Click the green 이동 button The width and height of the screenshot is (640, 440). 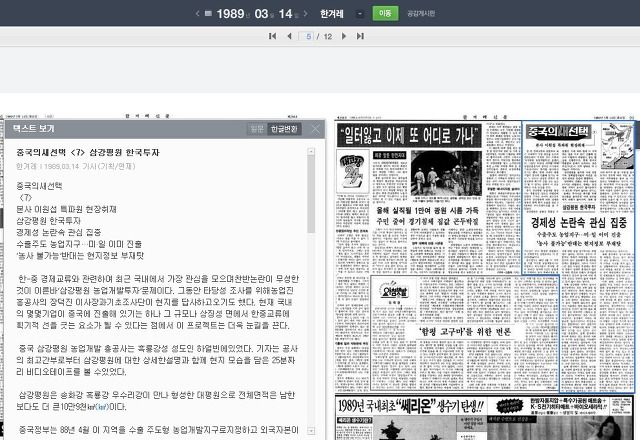pyautogui.click(x=385, y=13)
